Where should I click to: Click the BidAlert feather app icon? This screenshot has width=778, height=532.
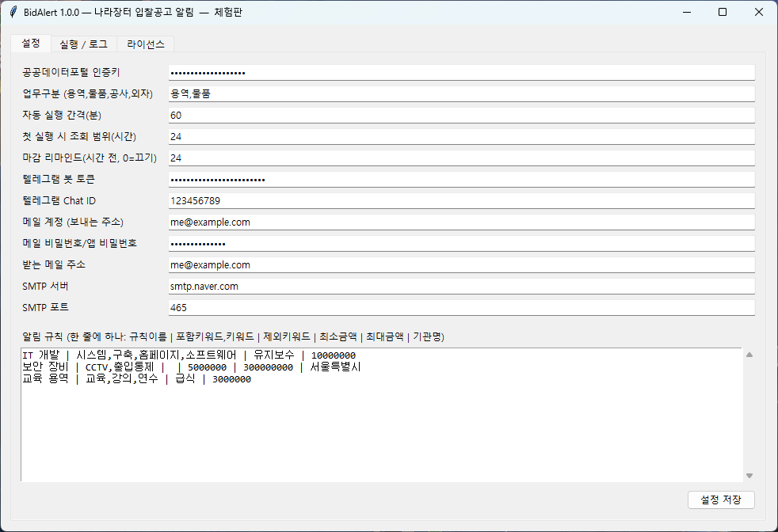click(x=13, y=12)
